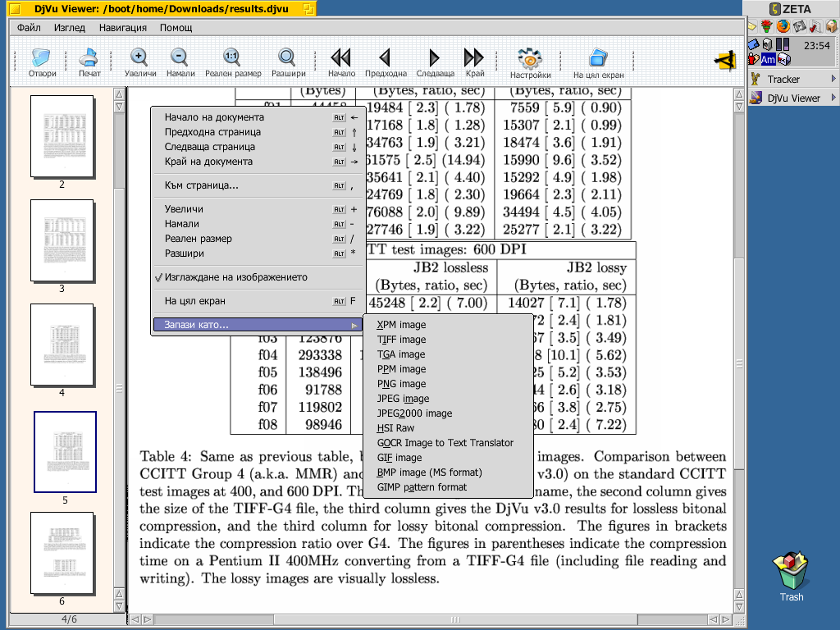
Task: Select page 6 thumbnail
Action: point(62,553)
